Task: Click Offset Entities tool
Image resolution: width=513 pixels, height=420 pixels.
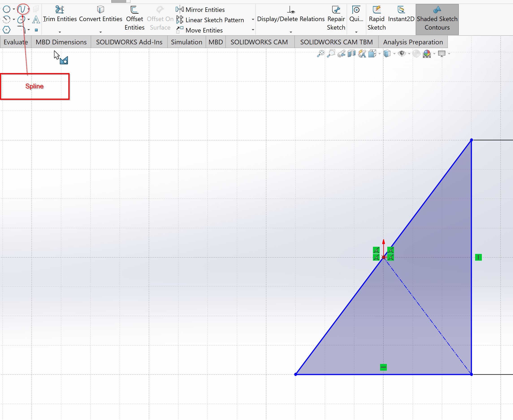Action: click(x=134, y=18)
